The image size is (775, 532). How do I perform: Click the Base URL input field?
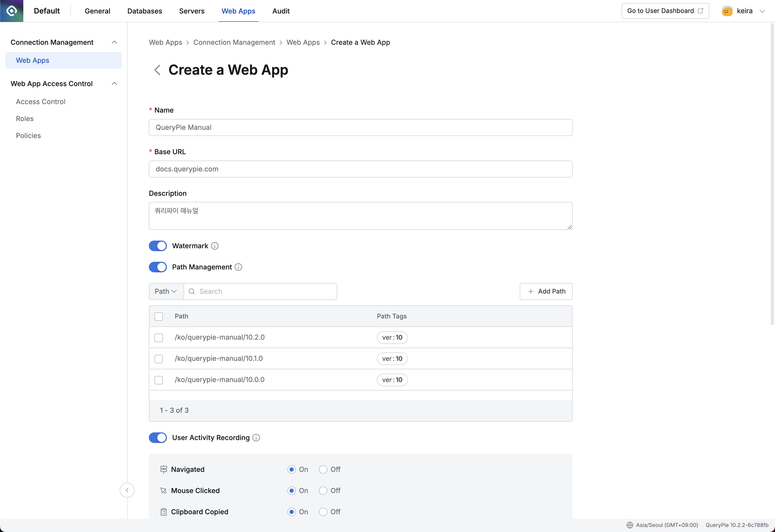pyautogui.click(x=360, y=169)
